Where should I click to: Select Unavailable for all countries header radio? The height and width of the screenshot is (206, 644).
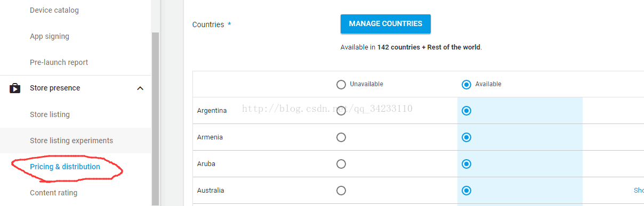(x=341, y=84)
